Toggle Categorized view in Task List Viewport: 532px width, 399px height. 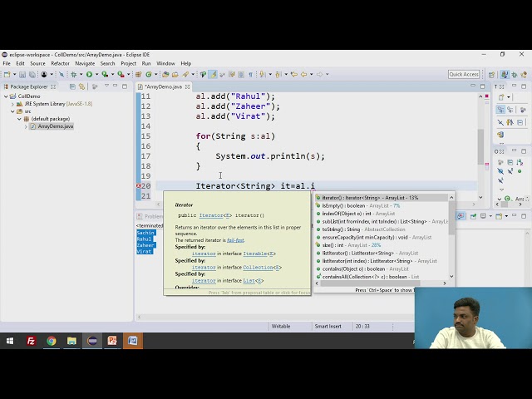500,109
